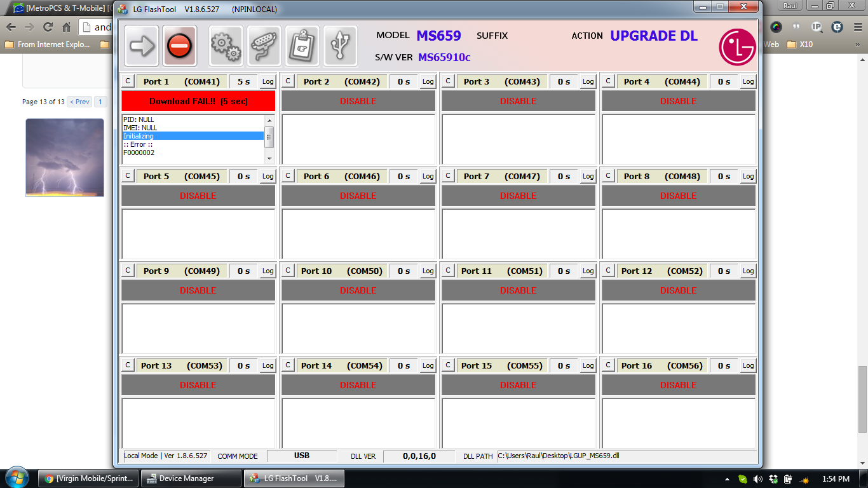The image size is (868, 488).
Task: Open Log for Port 16
Action: (749, 366)
